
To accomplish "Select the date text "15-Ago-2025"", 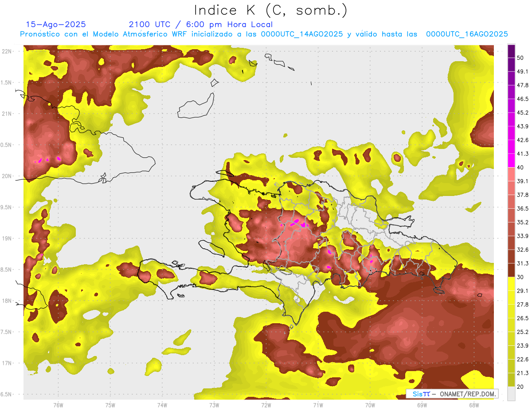I will (x=56, y=24).
